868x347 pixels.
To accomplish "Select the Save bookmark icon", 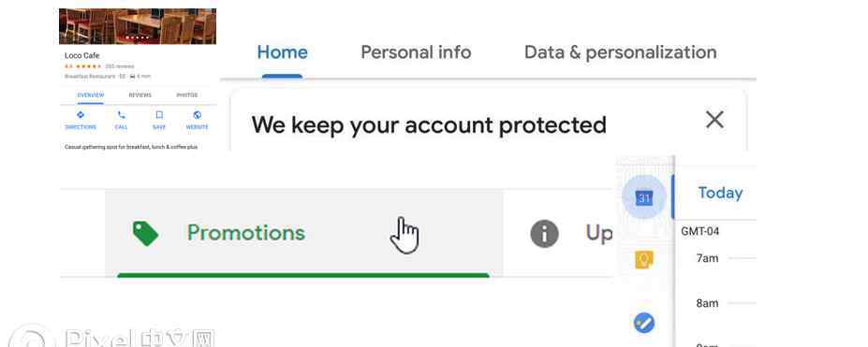I will (x=159, y=115).
